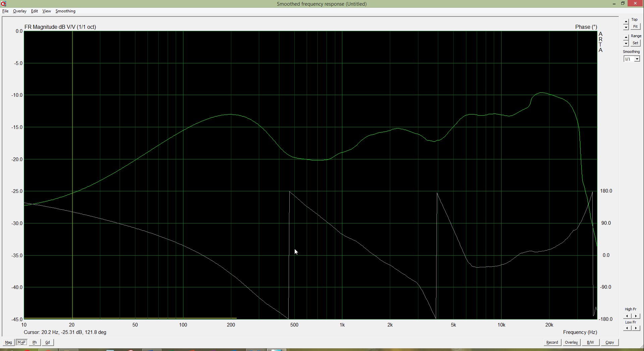Open the Overlay menu
Image resolution: width=644 pixels, height=351 pixels.
click(x=19, y=11)
